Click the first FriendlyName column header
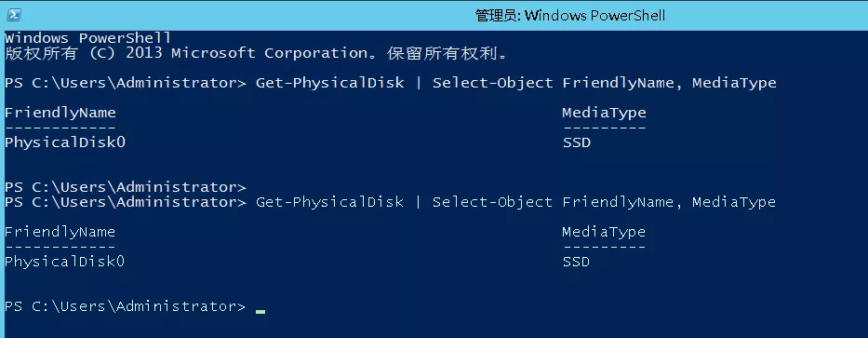 coord(60,113)
